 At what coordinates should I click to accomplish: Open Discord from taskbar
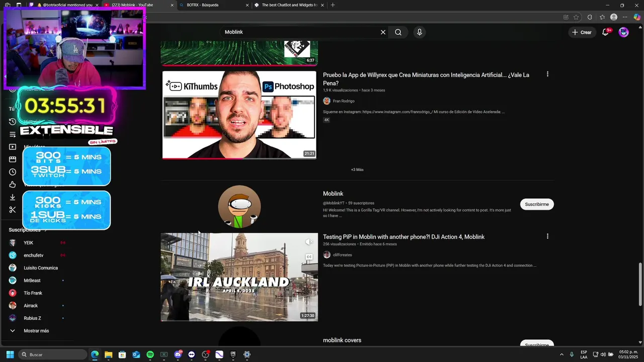(x=178, y=354)
